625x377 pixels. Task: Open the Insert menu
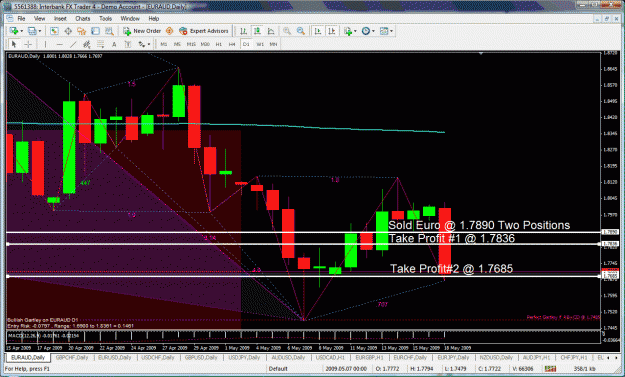[x=60, y=18]
